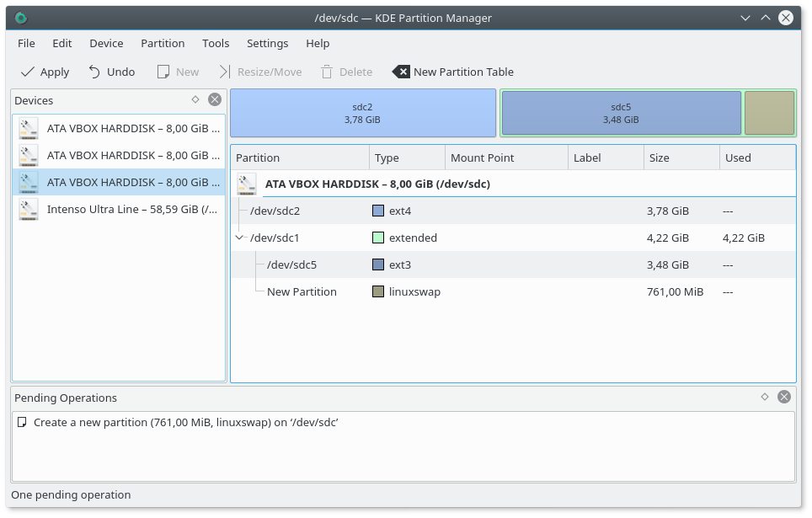Close the Devices panel

coord(215,99)
